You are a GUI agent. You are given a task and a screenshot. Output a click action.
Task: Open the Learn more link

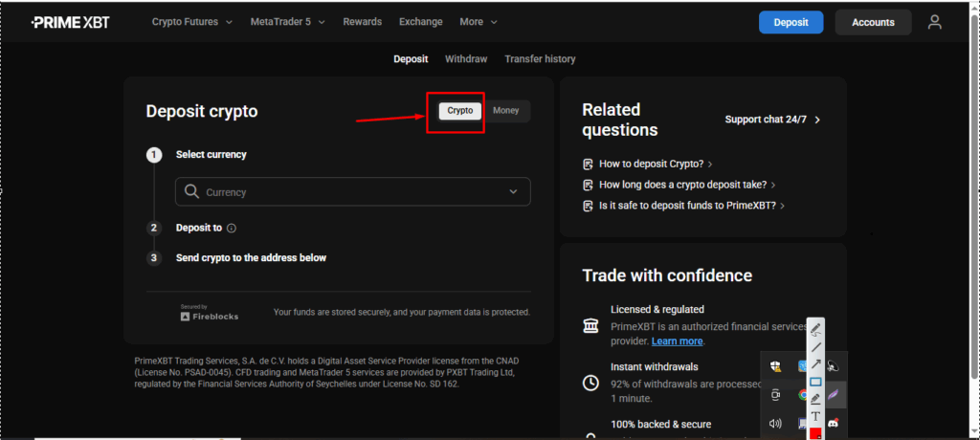pos(677,341)
